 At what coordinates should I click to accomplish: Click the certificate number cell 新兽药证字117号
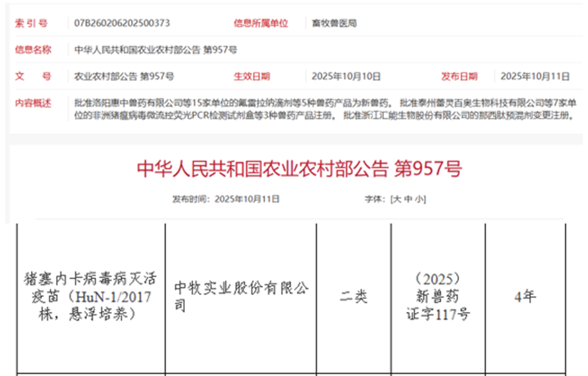pos(438,297)
